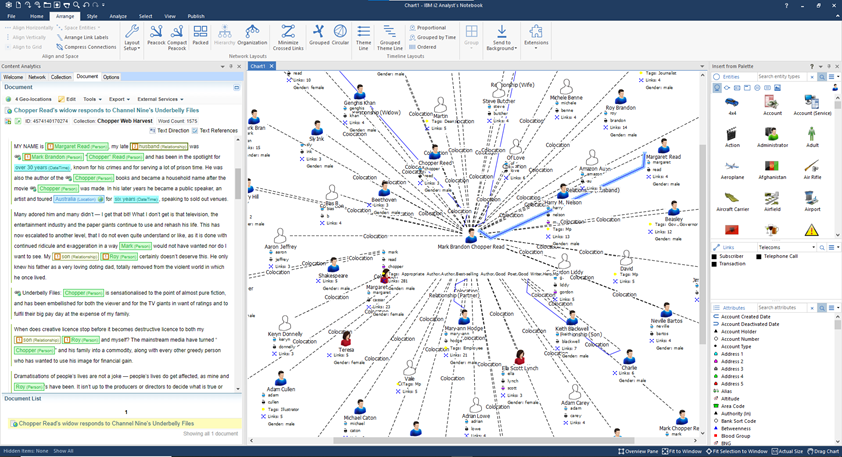Open the Collection tab in Content Analytics
The image size is (842, 457).
[61, 77]
